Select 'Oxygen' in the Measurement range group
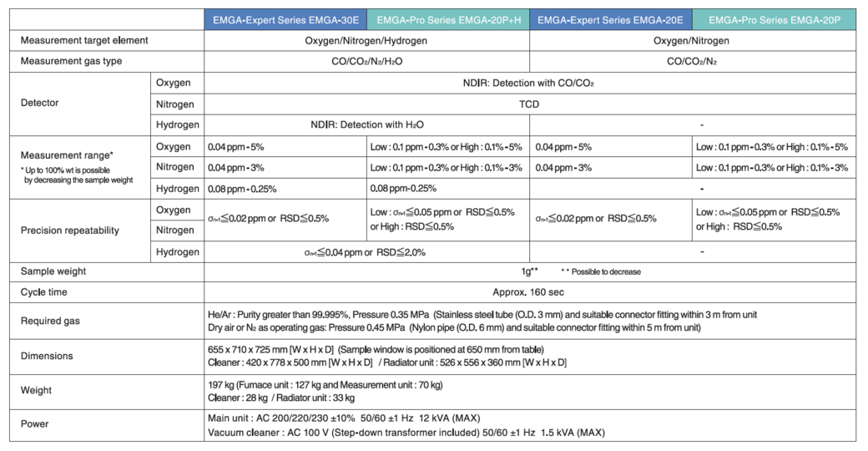The image size is (868, 451). click(173, 147)
